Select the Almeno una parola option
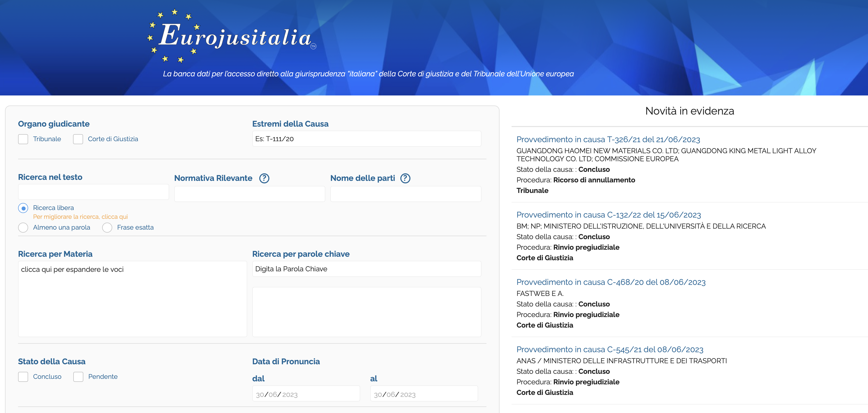This screenshot has height=413, width=868. point(23,228)
